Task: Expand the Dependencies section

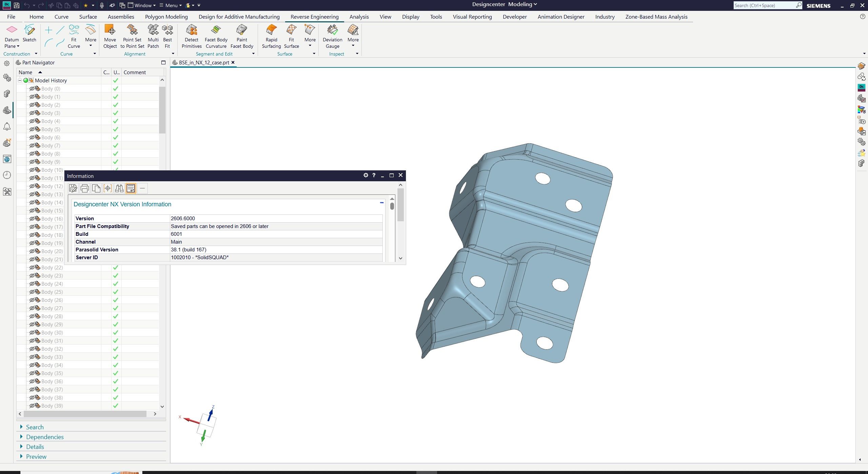Action: point(21,437)
